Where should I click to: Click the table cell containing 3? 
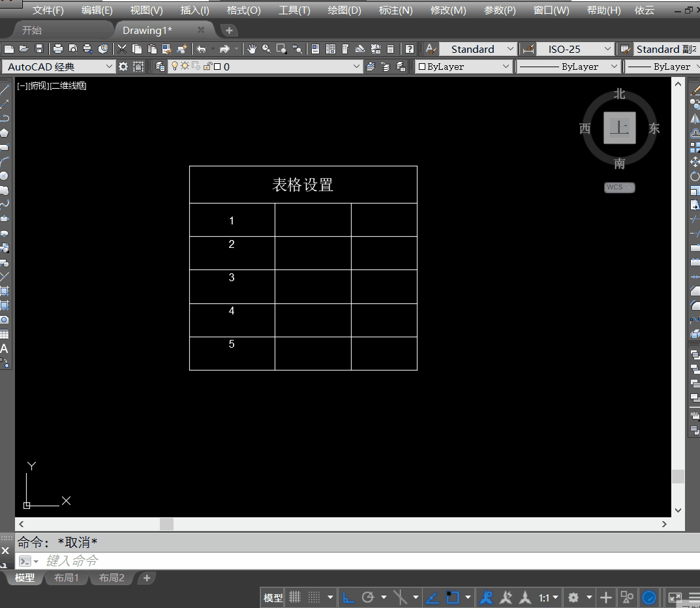click(x=232, y=286)
